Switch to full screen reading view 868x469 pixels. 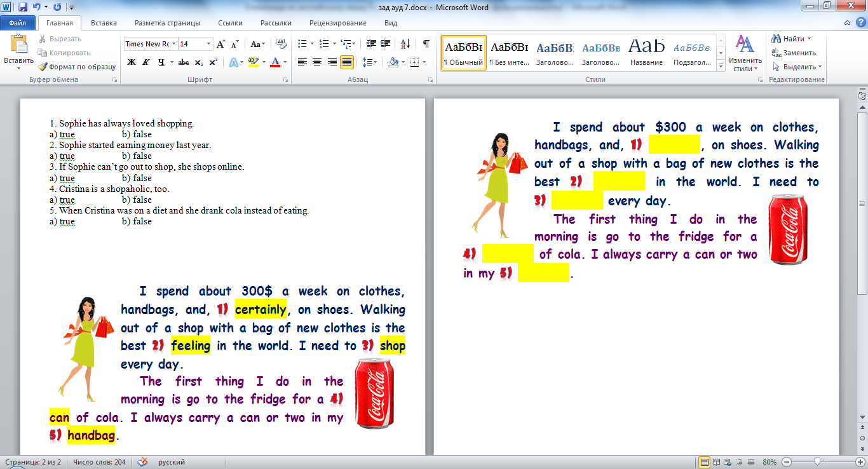tap(717, 462)
